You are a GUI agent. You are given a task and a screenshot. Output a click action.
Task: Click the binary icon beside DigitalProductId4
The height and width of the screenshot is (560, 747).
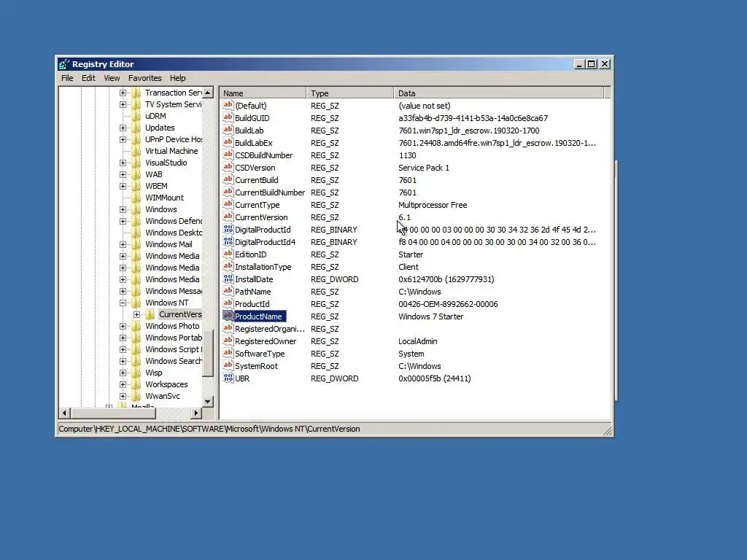pos(228,241)
